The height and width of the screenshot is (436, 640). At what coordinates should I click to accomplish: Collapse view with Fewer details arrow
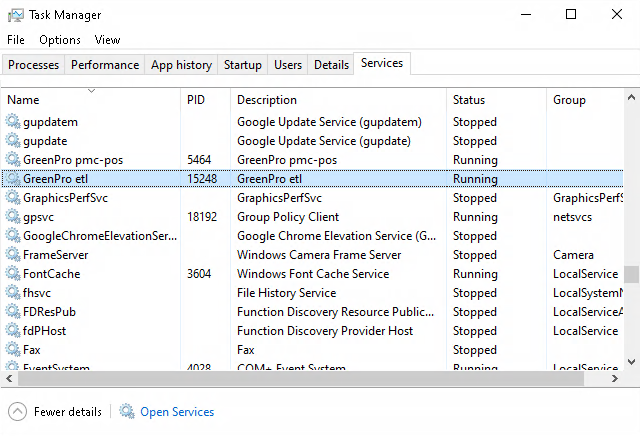coord(17,411)
